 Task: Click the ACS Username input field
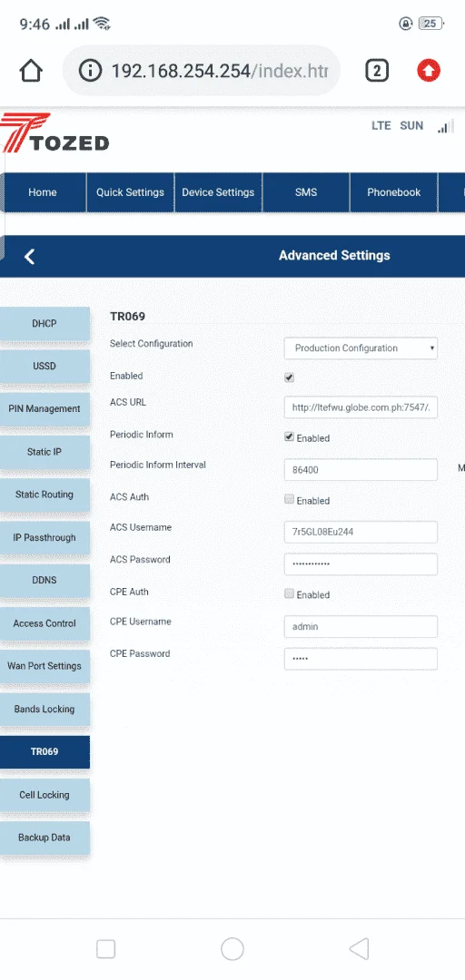pyautogui.click(x=361, y=533)
